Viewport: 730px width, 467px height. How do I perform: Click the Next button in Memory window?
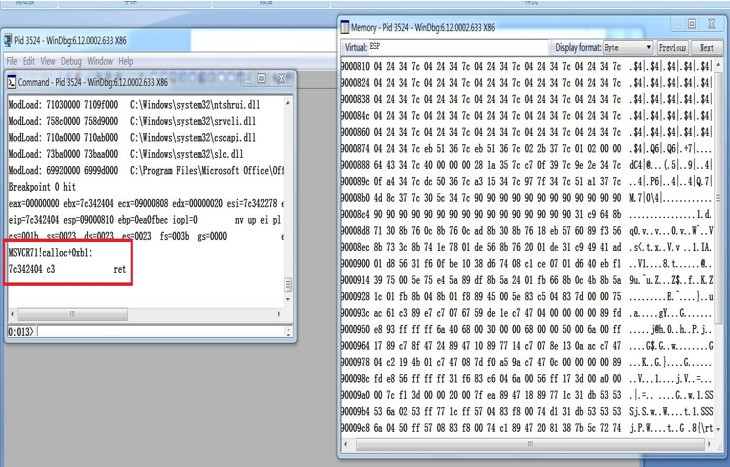click(x=706, y=47)
